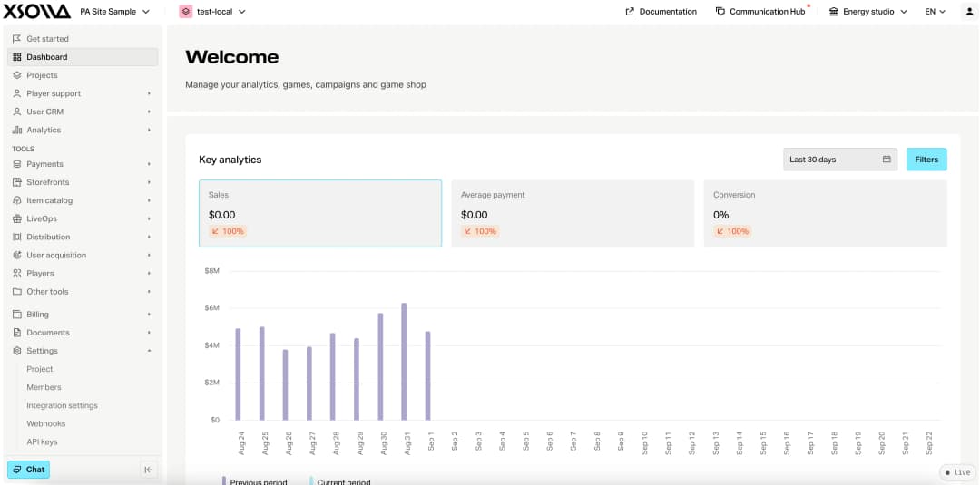Click the Xsolla logo
980x485 pixels.
click(37, 11)
